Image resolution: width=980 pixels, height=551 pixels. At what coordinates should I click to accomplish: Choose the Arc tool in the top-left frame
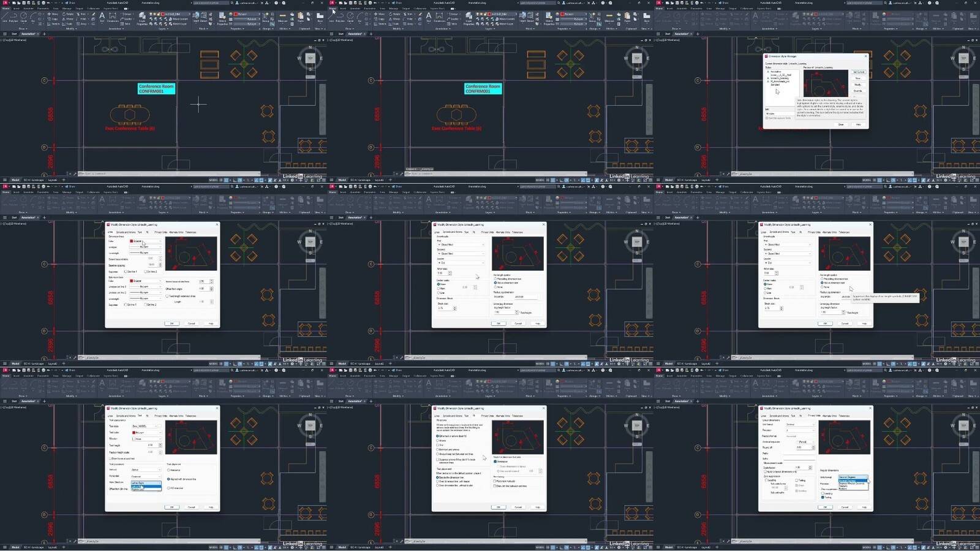pyautogui.click(x=33, y=17)
